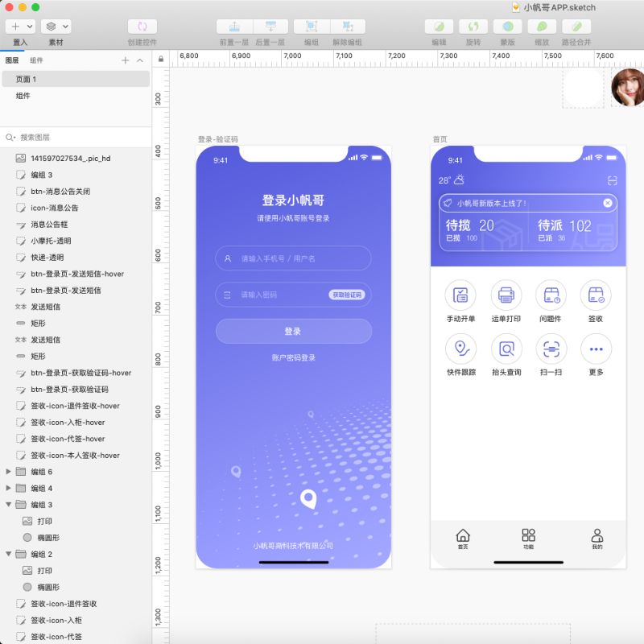Click the 创建控件 create symbol icon
Image resolution: width=644 pixels, height=644 pixels.
[x=142, y=27]
